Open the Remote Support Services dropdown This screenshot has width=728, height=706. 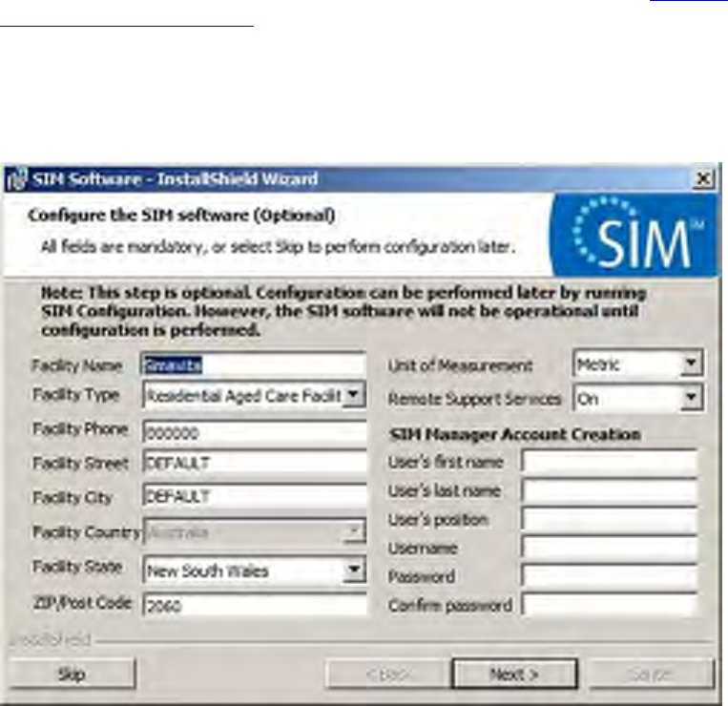pyautogui.click(x=692, y=398)
